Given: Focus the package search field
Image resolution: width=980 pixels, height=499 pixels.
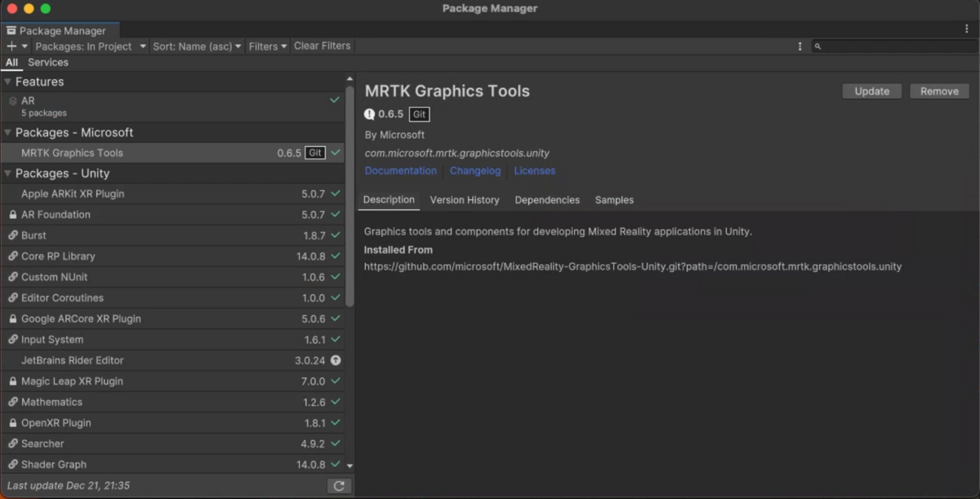Looking at the screenshot, I should pyautogui.click(x=893, y=47).
